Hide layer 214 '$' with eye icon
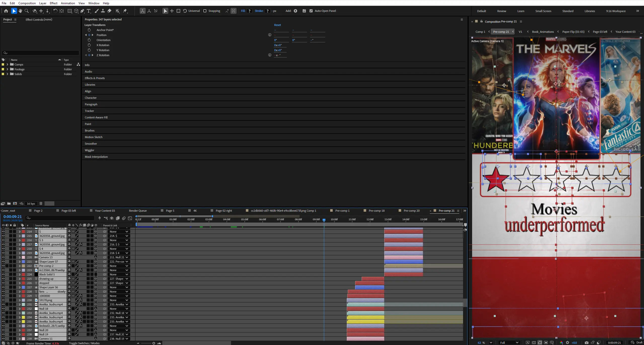This screenshot has height=345, width=644. (3, 231)
